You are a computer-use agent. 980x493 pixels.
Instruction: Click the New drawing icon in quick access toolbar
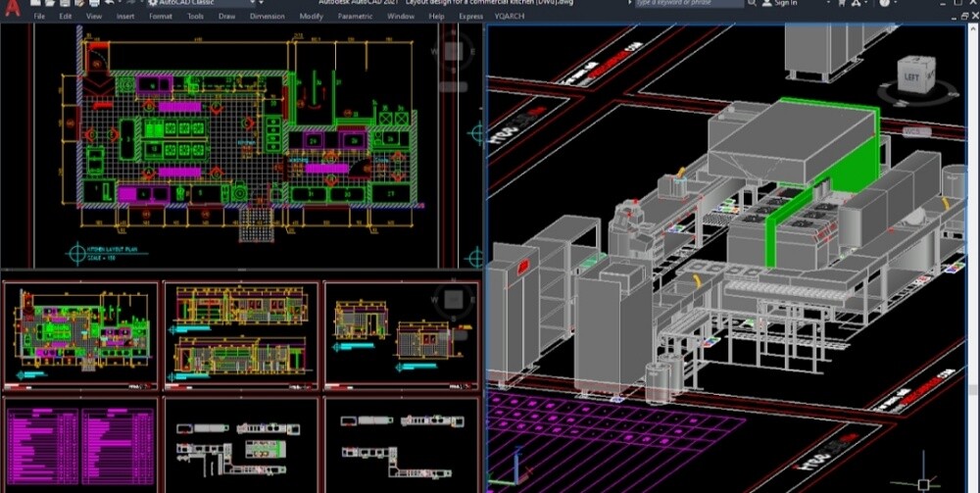tap(35, 3)
